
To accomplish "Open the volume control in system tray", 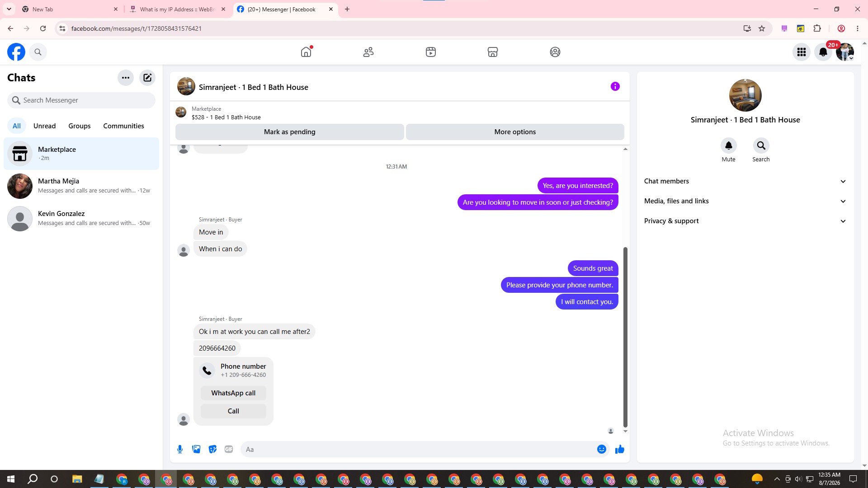I will coord(798,479).
